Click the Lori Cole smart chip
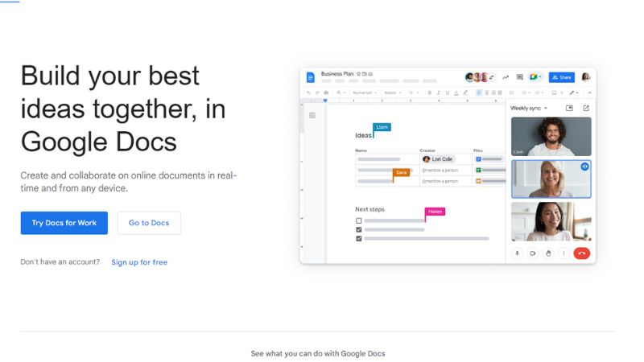Image resolution: width=644 pixels, height=362 pixels. pos(438,158)
